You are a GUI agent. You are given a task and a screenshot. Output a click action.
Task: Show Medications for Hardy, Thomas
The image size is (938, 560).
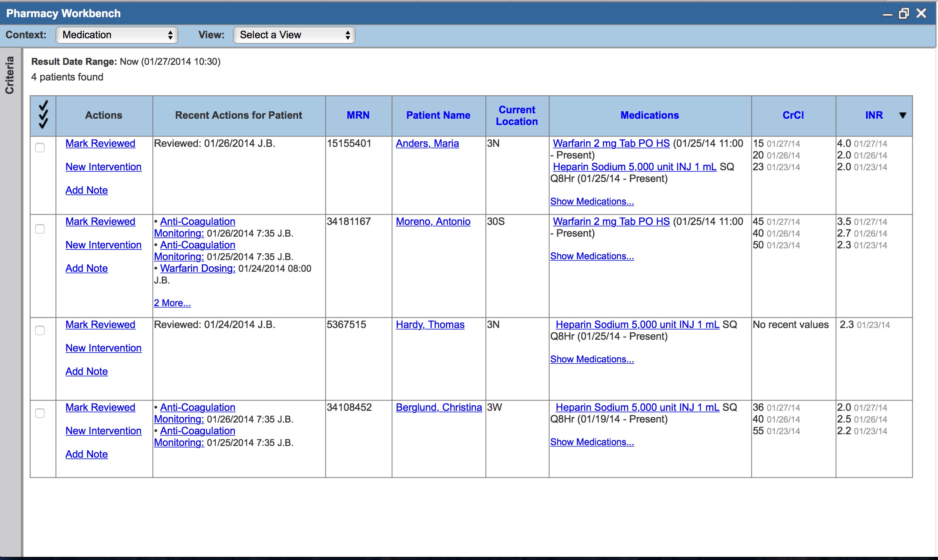click(592, 359)
